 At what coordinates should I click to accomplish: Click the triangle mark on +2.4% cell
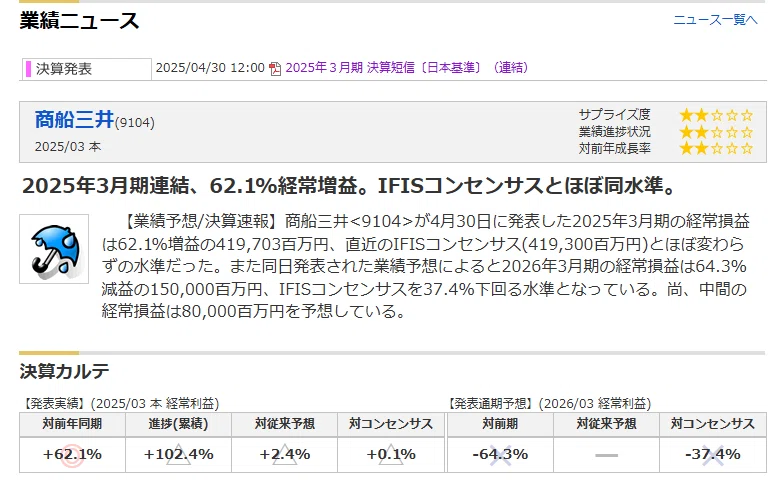(285, 454)
